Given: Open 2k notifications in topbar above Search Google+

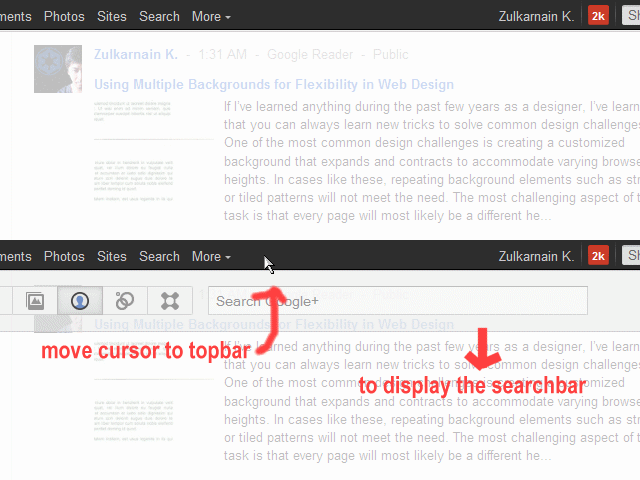Looking at the screenshot, I should (598, 256).
